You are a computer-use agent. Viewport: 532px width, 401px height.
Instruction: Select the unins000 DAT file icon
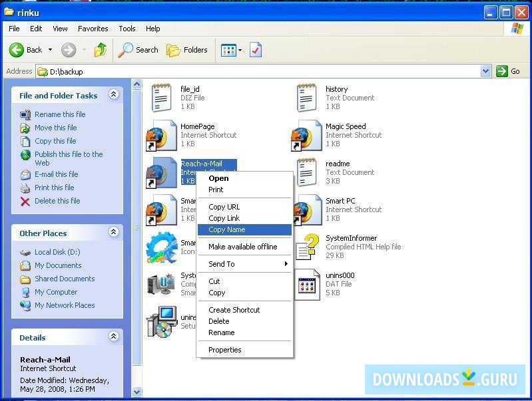pos(307,285)
